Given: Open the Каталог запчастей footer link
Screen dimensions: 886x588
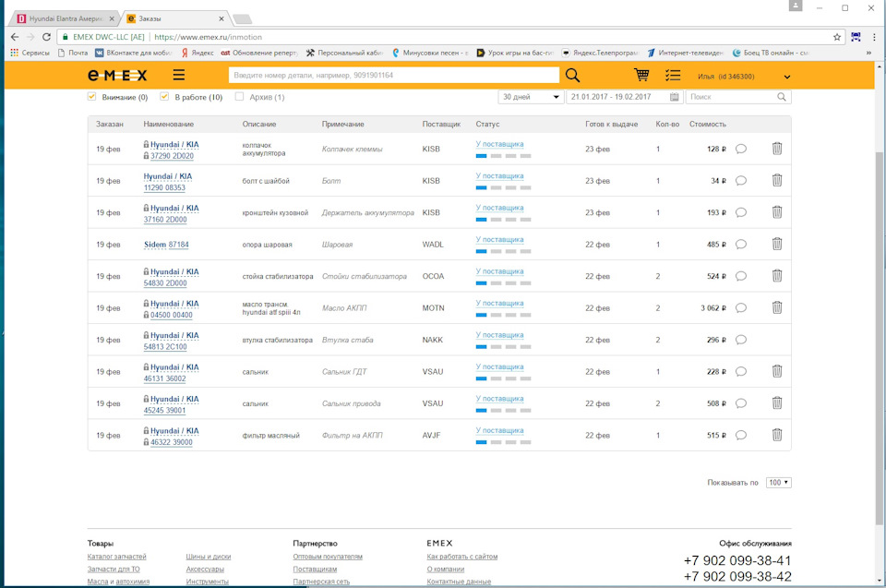Looking at the screenshot, I should pyautogui.click(x=117, y=557).
